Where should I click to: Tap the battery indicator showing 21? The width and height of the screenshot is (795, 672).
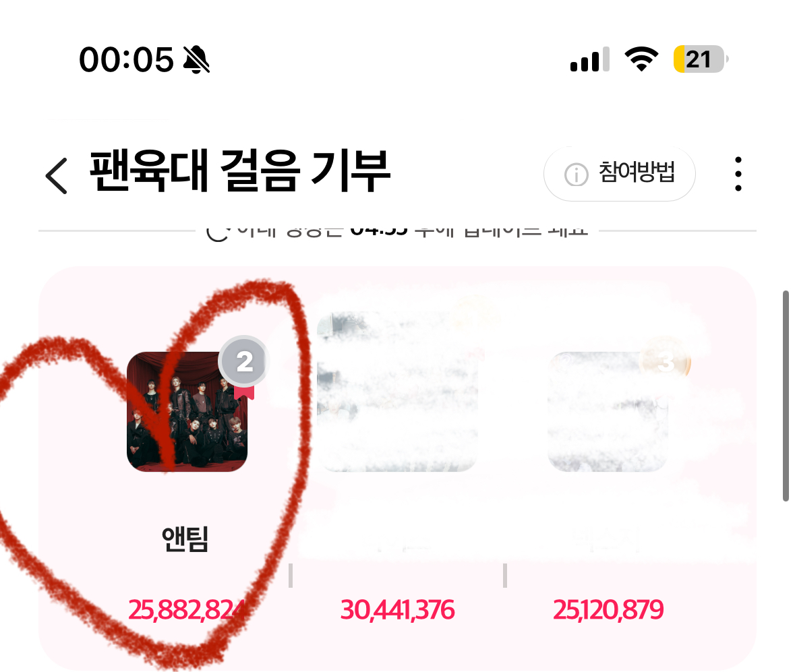pyautogui.click(x=701, y=59)
